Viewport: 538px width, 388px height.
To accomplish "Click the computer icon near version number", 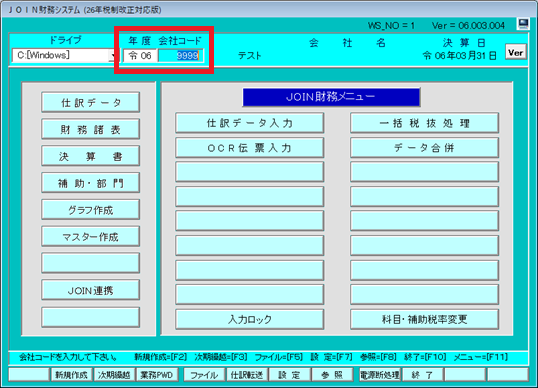I will click(523, 24).
